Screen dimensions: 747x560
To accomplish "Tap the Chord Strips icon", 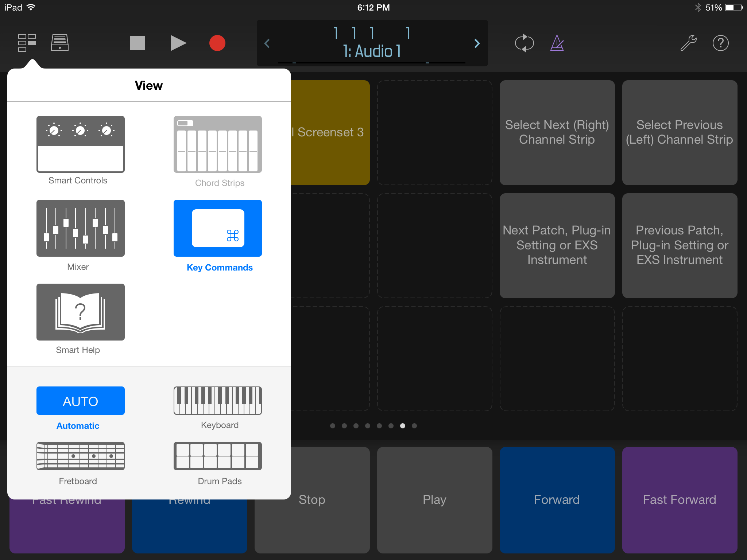I will pos(217,145).
